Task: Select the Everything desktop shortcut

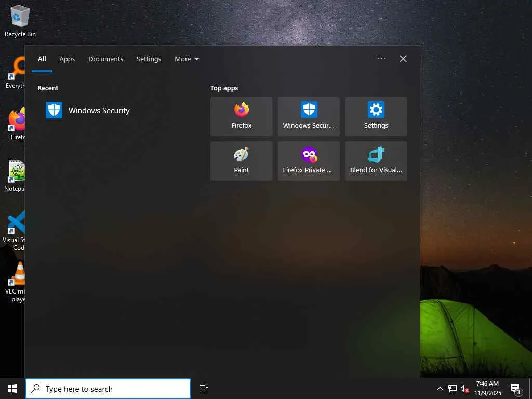Action: click(15, 73)
